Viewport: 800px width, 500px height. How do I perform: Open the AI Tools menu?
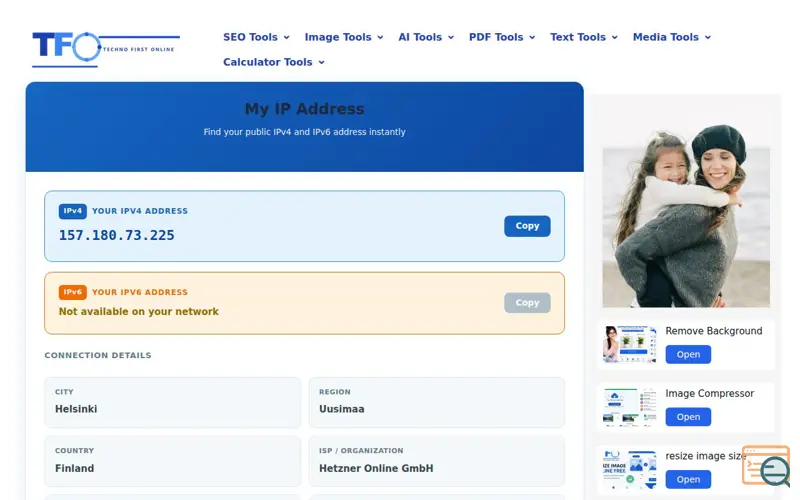click(426, 37)
